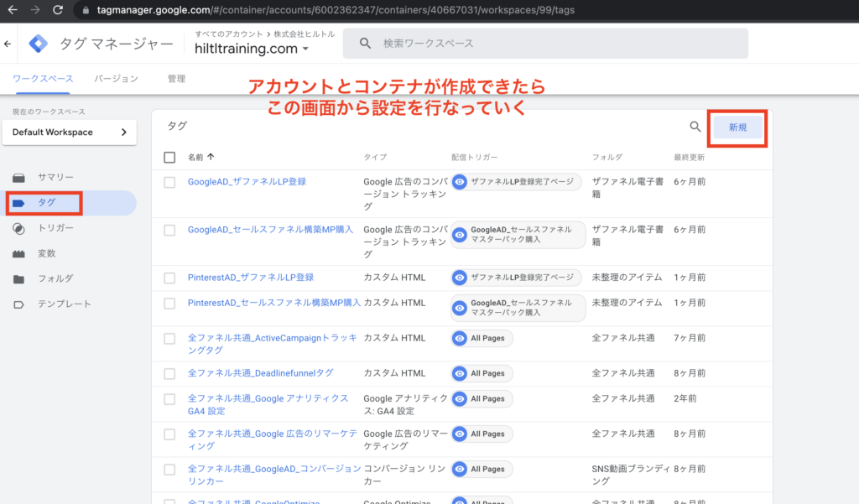Open the 全ファネル共通_GoogleAD_コンバージョンリンカー link
859x504 pixels.
pyautogui.click(x=274, y=475)
